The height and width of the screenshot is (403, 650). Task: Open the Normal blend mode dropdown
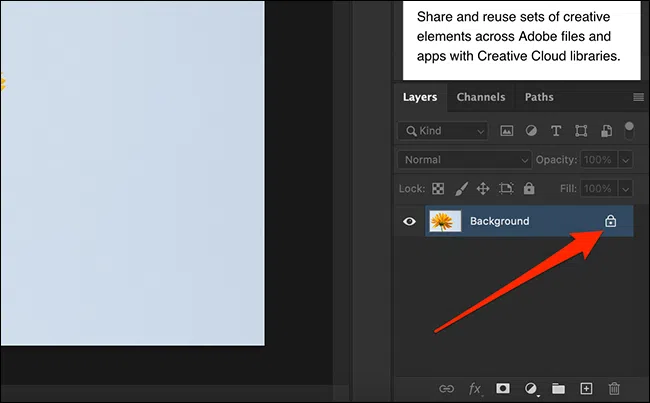pos(465,160)
